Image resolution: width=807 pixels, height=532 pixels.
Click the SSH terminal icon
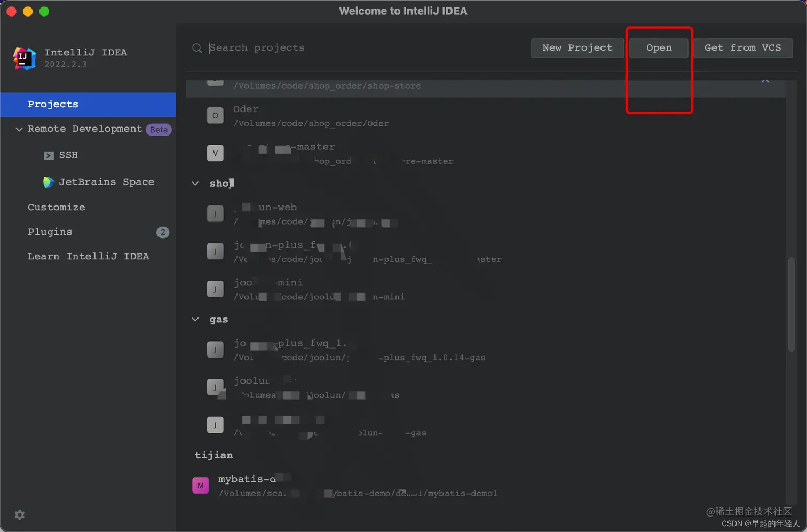click(49, 155)
